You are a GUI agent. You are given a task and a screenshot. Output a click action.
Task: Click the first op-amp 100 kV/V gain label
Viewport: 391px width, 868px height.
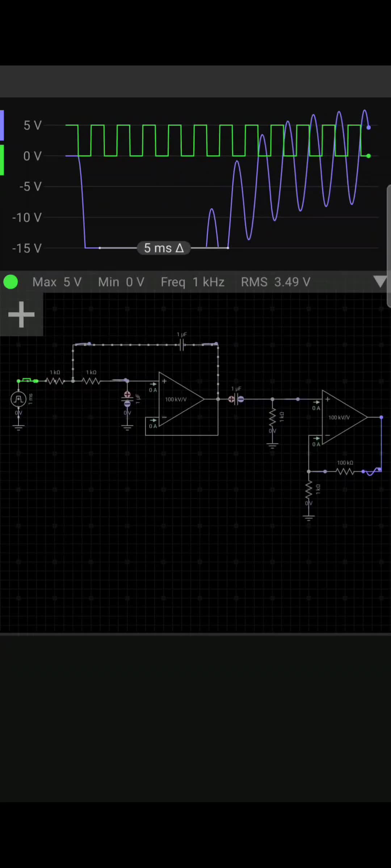[x=176, y=399]
